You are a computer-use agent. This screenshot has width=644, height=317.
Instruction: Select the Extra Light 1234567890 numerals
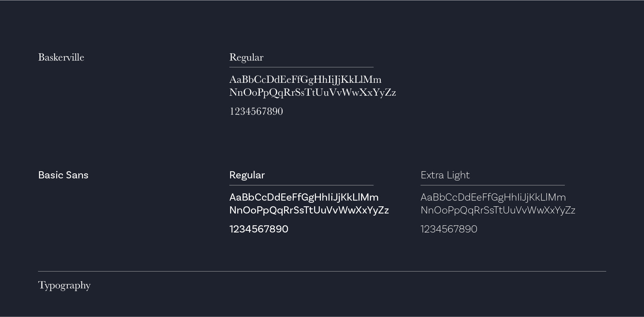point(449,229)
